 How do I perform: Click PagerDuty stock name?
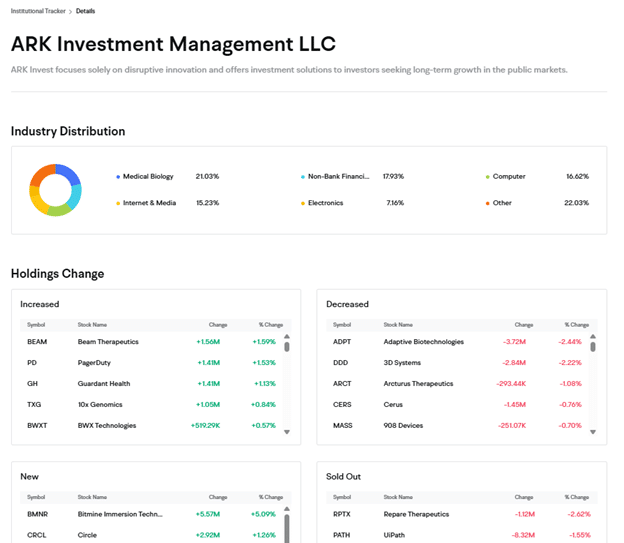pyautogui.click(x=94, y=363)
